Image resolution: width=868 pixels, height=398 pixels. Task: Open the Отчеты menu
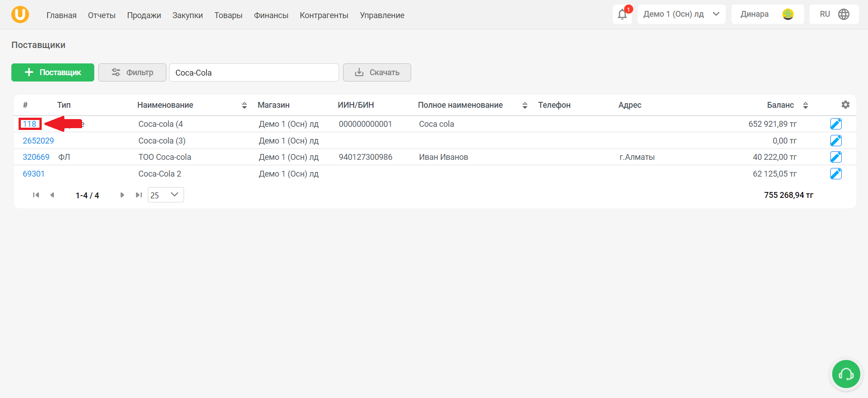pyautogui.click(x=102, y=15)
